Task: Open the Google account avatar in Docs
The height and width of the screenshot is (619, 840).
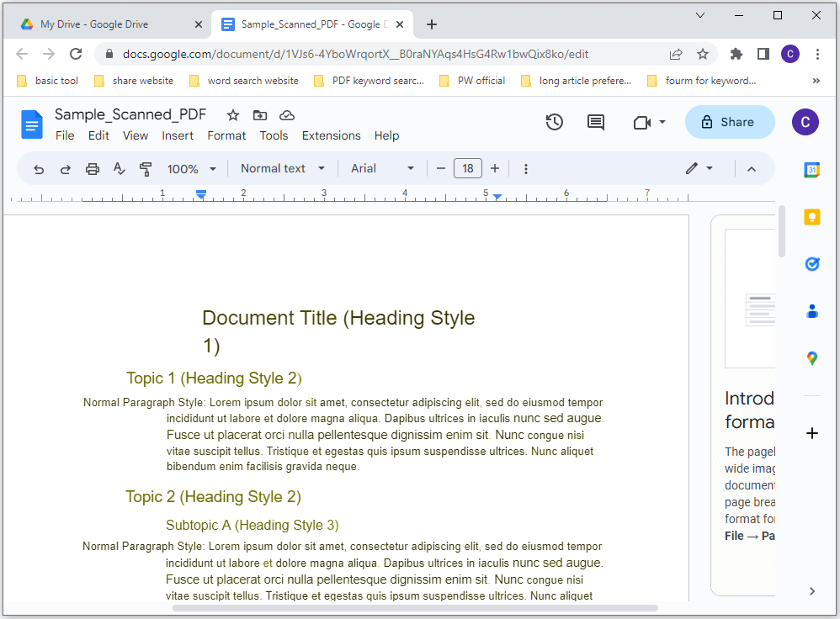Action: 805,122
